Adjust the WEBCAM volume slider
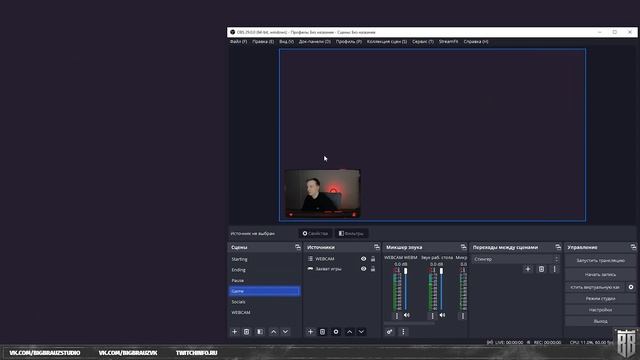This screenshot has height=360, width=640. tap(405, 289)
